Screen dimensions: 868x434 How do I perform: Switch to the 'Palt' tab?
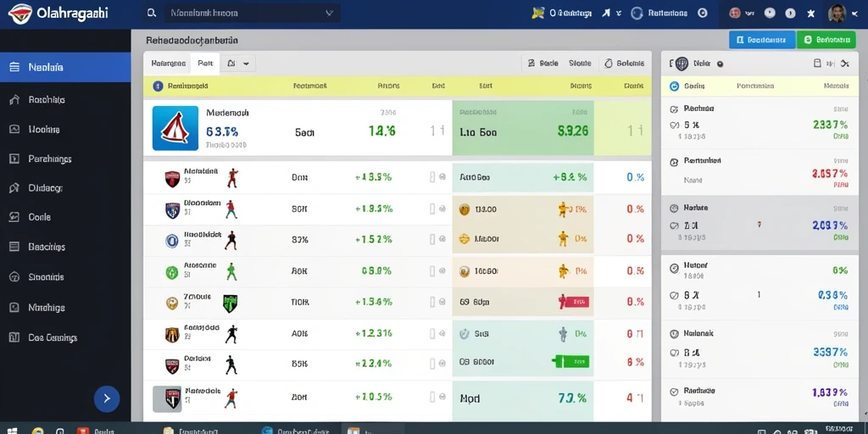pyautogui.click(x=205, y=64)
